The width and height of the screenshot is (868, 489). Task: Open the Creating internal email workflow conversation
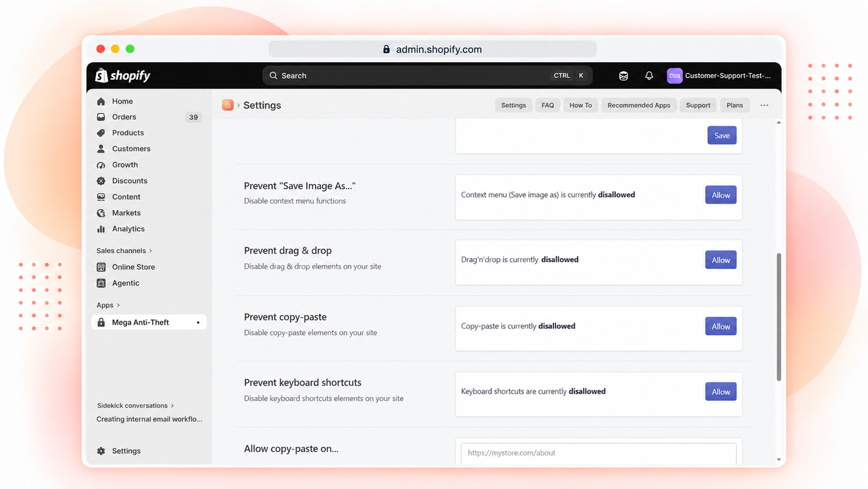pyautogui.click(x=149, y=419)
